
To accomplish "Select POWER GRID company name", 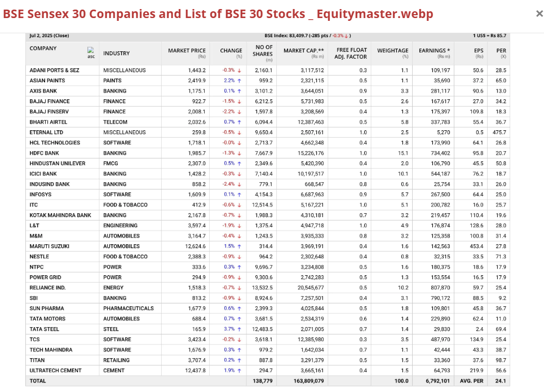I will (46, 278).
